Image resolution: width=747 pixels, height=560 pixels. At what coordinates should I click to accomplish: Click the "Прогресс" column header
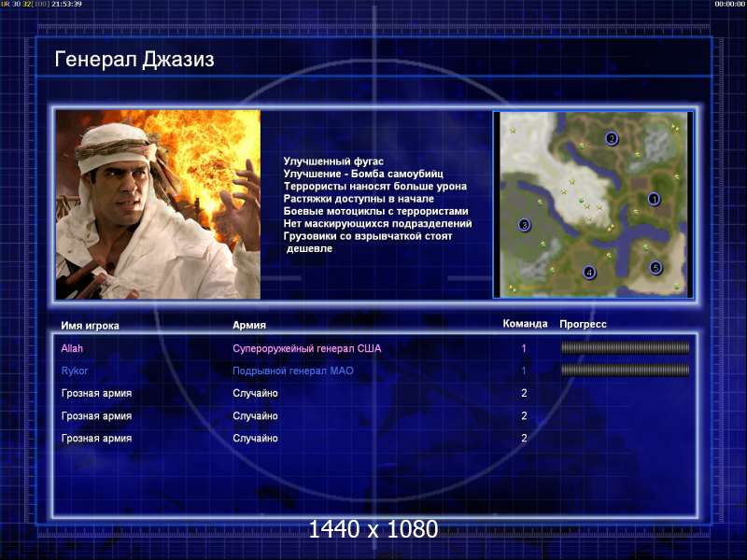pyautogui.click(x=583, y=324)
